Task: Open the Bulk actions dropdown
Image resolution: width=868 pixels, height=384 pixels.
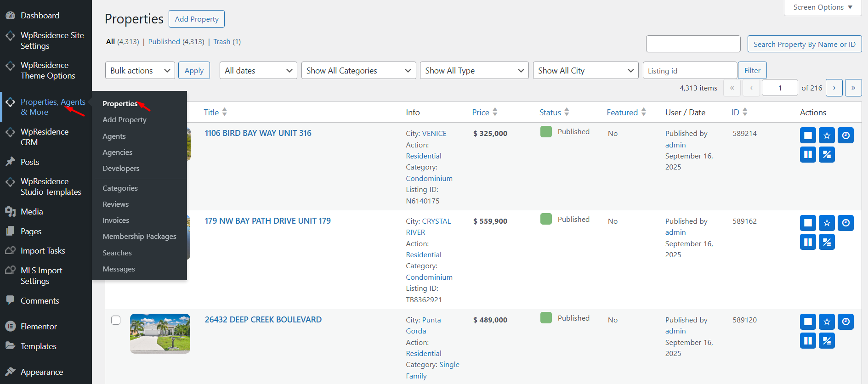Action: pyautogui.click(x=140, y=71)
